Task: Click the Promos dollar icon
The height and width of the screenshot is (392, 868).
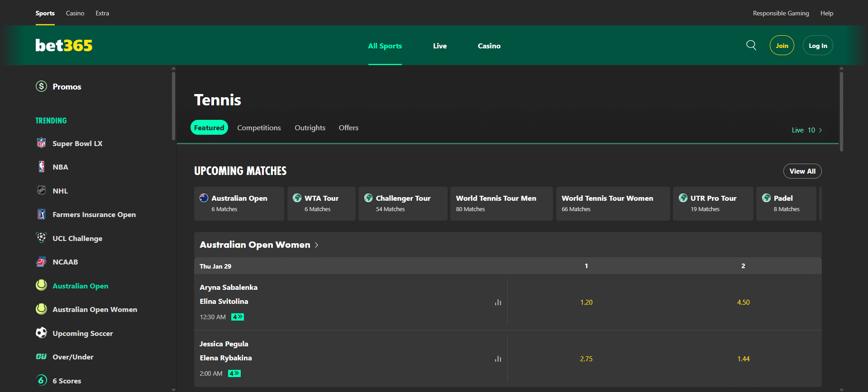Action: 41,86
